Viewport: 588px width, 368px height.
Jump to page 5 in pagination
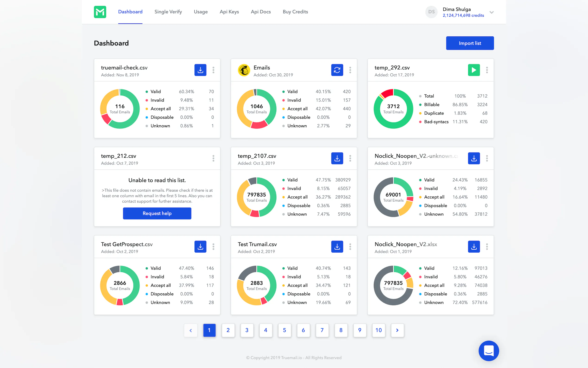(285, 330)
